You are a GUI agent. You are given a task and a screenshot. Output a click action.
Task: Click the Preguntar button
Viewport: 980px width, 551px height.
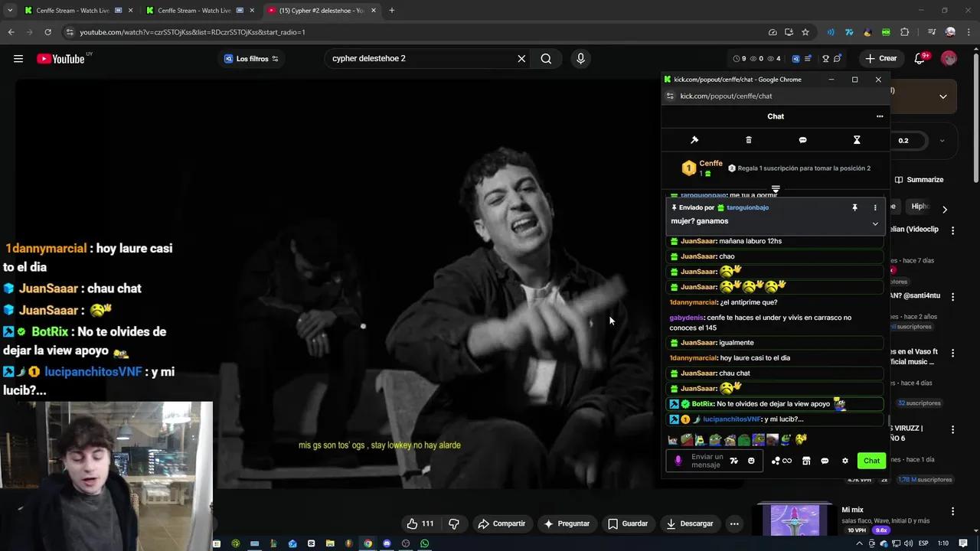coord(566,523)
